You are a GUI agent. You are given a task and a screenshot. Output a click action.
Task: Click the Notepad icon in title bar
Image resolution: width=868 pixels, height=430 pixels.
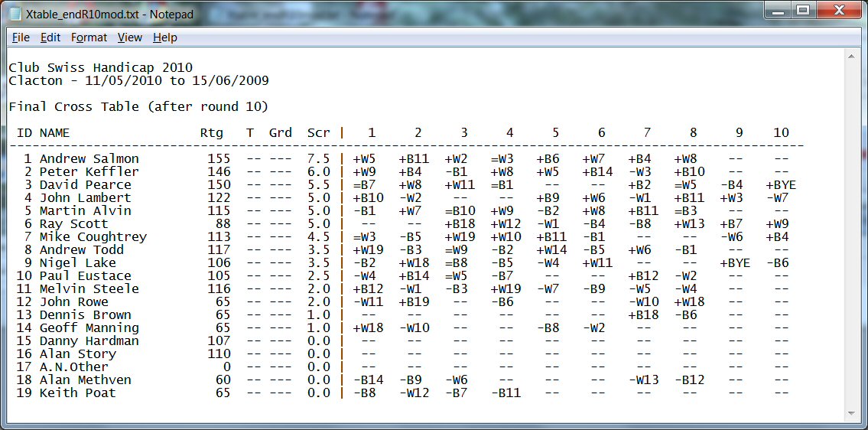16,14
